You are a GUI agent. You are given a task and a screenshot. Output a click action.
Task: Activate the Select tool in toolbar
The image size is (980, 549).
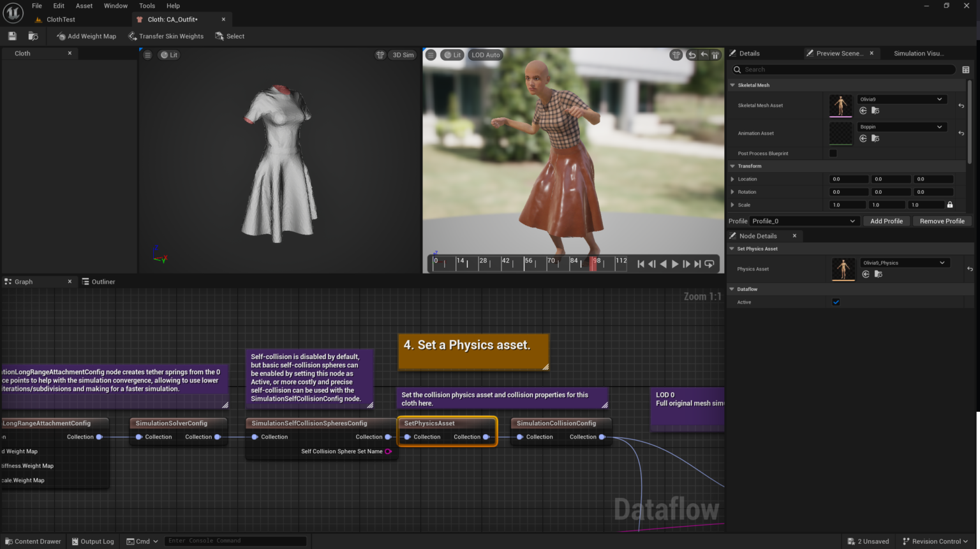tap(230, 36)
